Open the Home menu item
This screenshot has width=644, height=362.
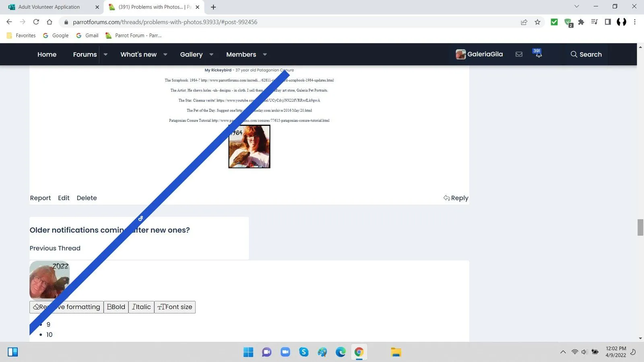click(x=47, y=54)
